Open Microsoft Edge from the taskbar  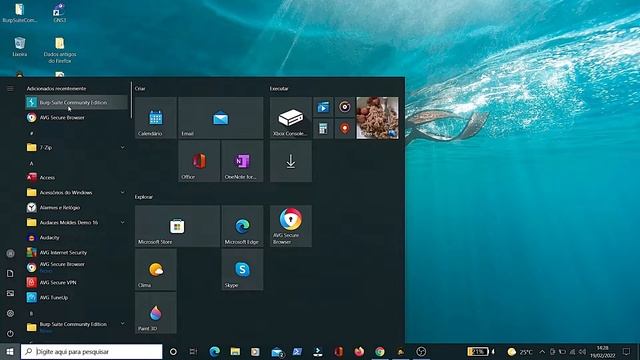(x=215, y=351)
